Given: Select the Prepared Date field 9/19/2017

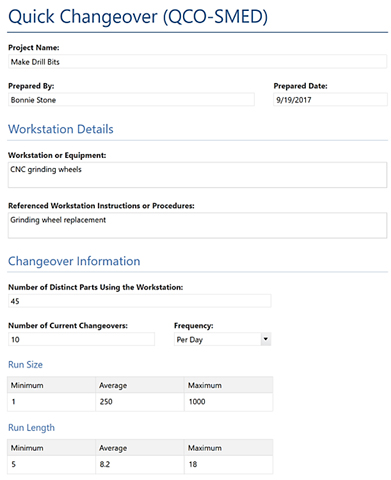Looking at the screenshot, I should point(330,100).
